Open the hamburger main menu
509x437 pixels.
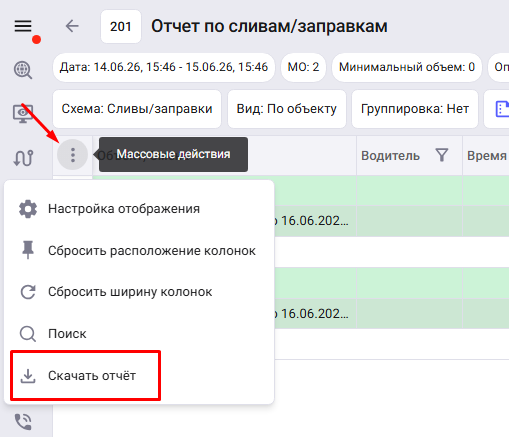(23, 26)
